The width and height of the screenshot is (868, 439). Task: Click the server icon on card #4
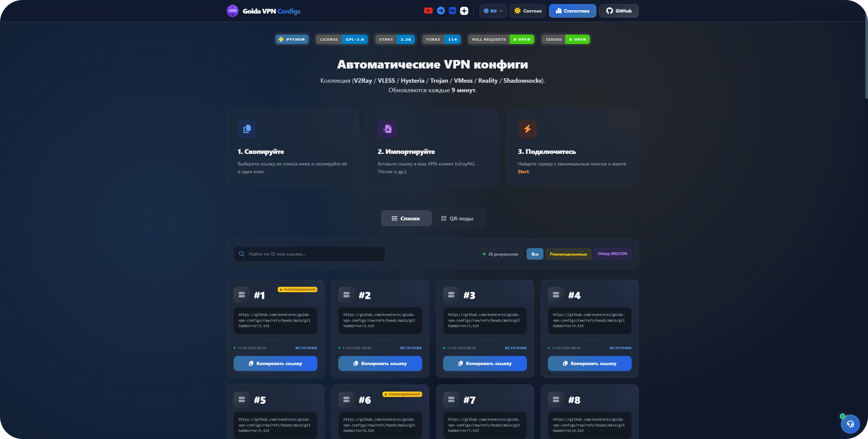[556, 295]
